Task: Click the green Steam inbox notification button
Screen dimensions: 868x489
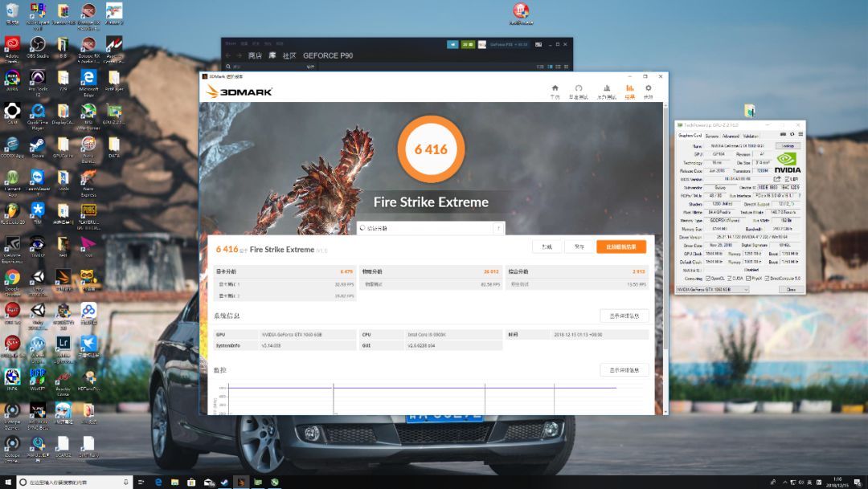Action: pos(469,44)
